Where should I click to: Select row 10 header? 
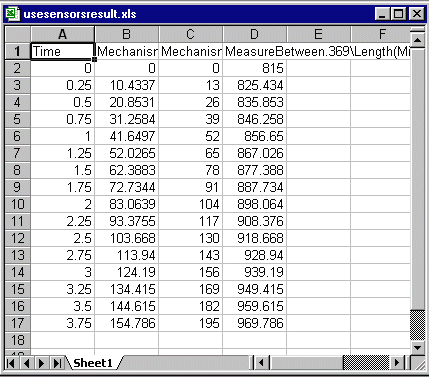18,204
